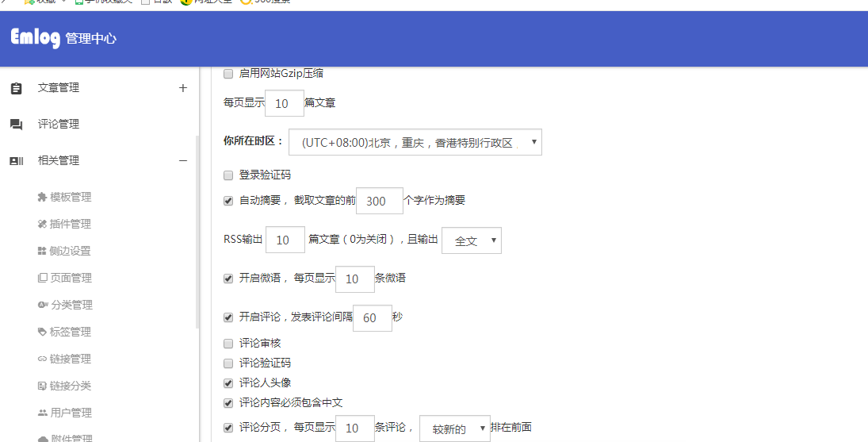Click the 链接分类 icon
868x442 pixels.
[42, 386]
